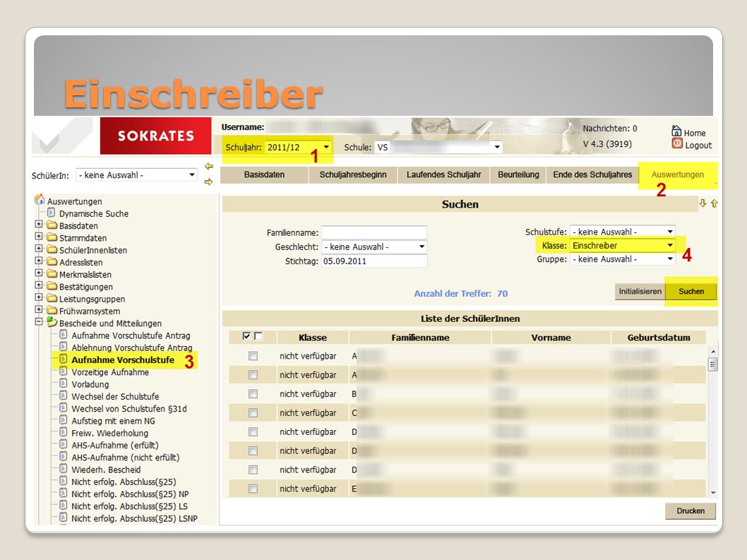
Task: Open the Laufendes Schuljahr tab
Action: click(x=444, y=174)
